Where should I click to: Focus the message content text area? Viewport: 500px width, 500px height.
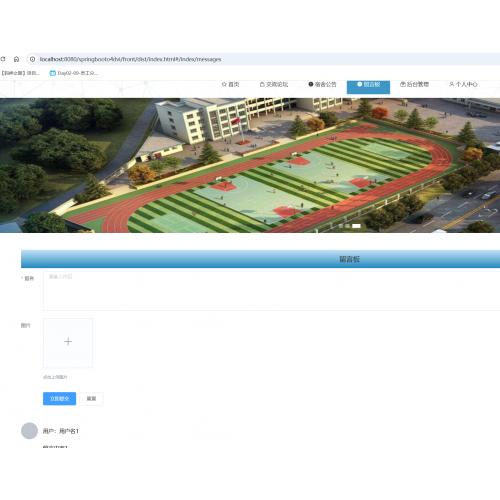272,291
